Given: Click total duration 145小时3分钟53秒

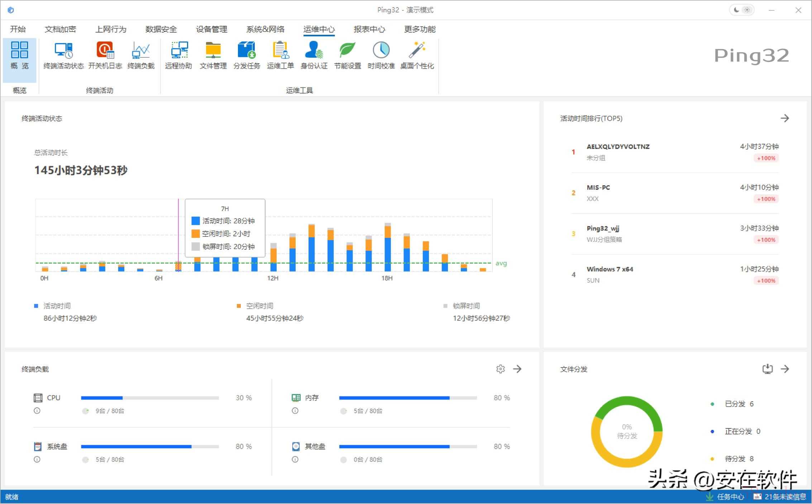Looking at the screenshot, I should [81, 171].
